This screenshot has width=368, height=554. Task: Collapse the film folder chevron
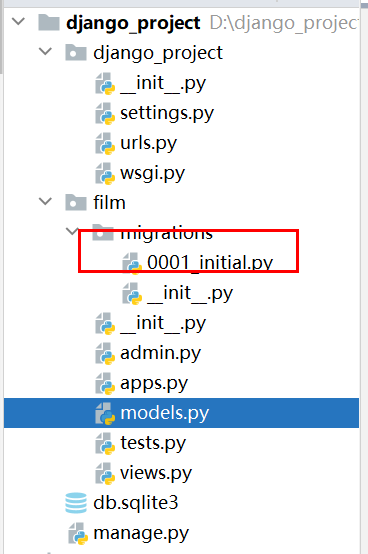click(46, 202)
